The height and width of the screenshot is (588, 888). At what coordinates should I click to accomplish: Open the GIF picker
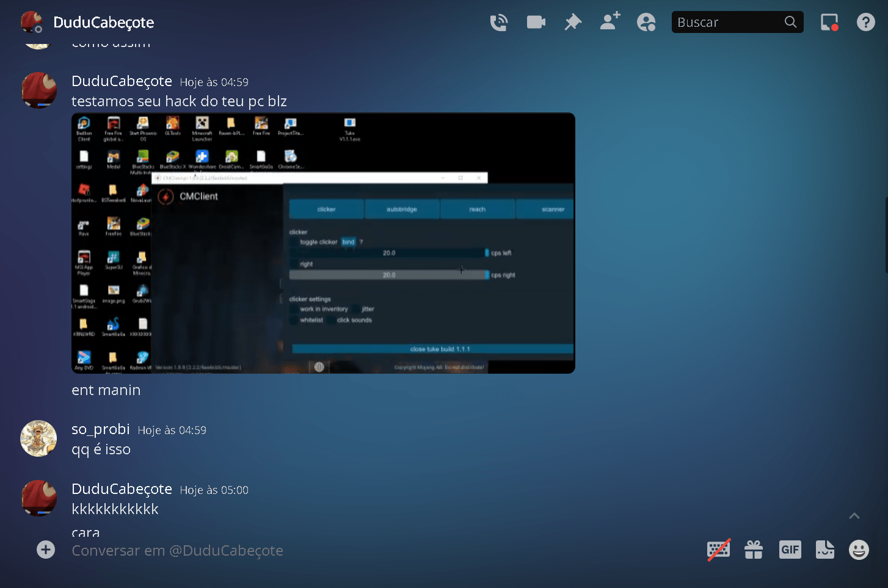pos(790,550)
